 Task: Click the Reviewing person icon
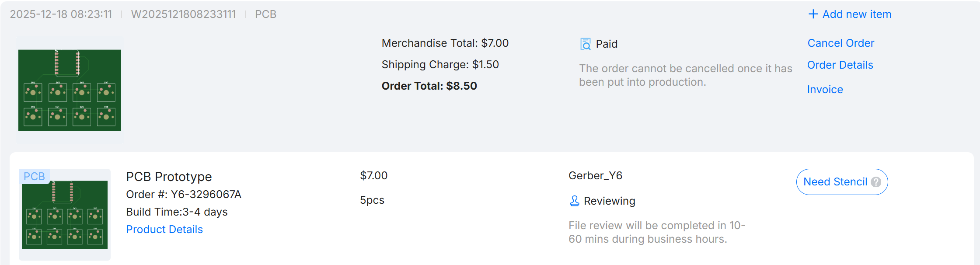(574, 201)
